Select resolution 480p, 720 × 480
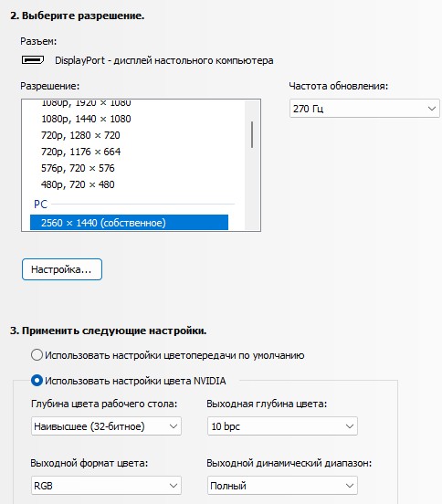This screenshot has height=504, width=442. [x=78, y=184]
